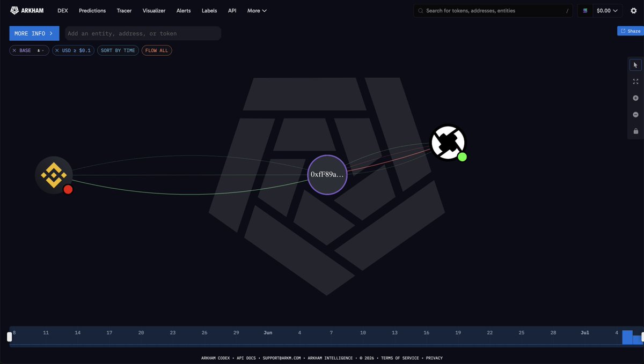This screenshot has height=364, width=644.
Task: Switch to the Visualizer page
Action: (154, 10)
